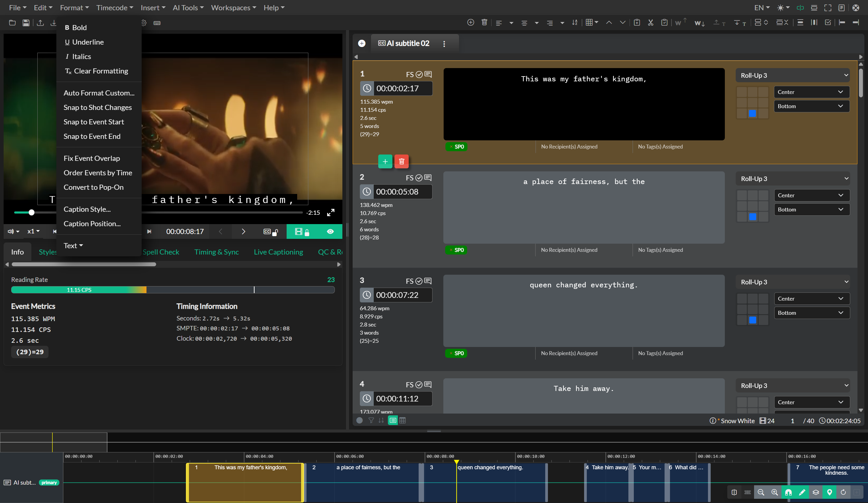Open the theme brightness dropdown
Image resolution: width=868 pixels, height=503 pixels.
coord(783,8)
